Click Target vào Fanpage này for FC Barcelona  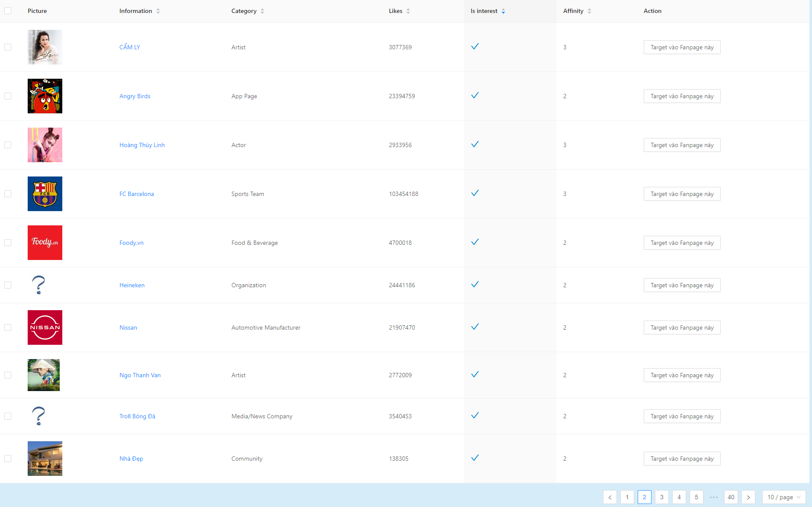(682, 194)
